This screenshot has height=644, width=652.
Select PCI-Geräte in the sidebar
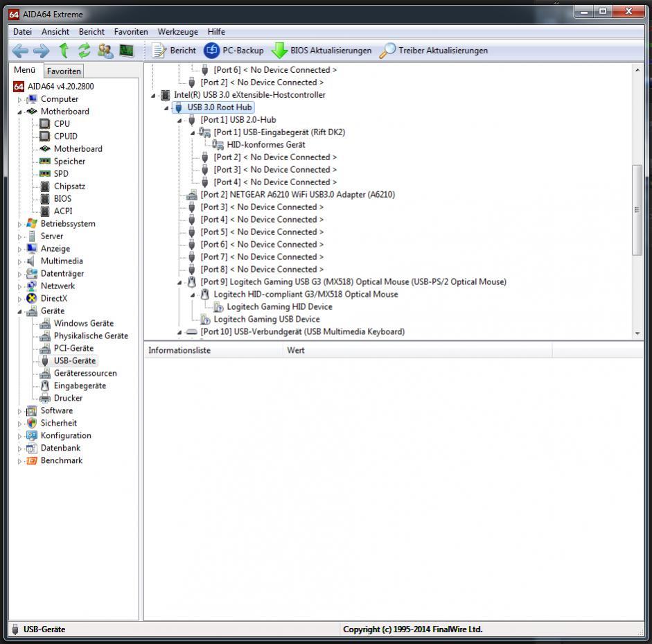[73, 348]
